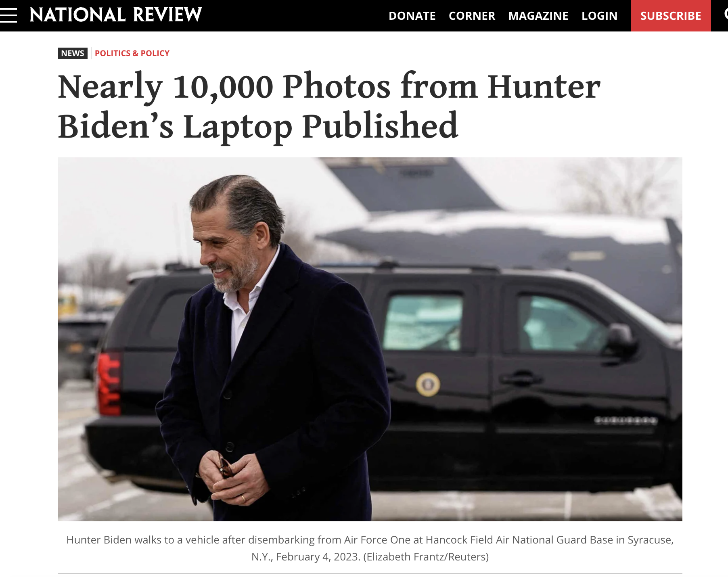This screenshot has width=728, height=577.
Task: Open The Corner section
Action: (472, 16)
